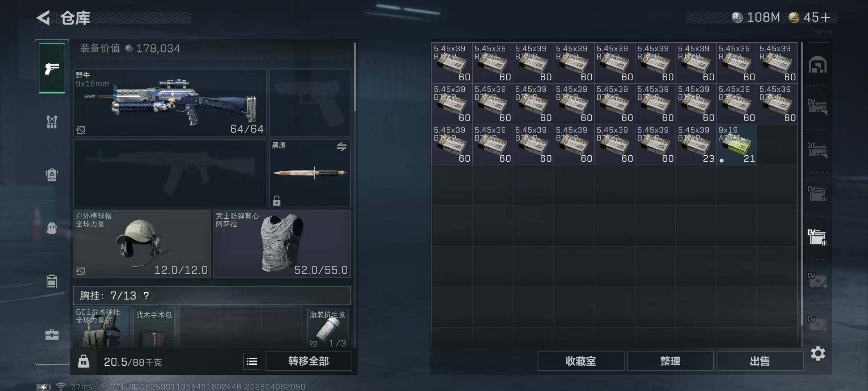
Task: Select the weapons pistol category tab
Action: 52,68
